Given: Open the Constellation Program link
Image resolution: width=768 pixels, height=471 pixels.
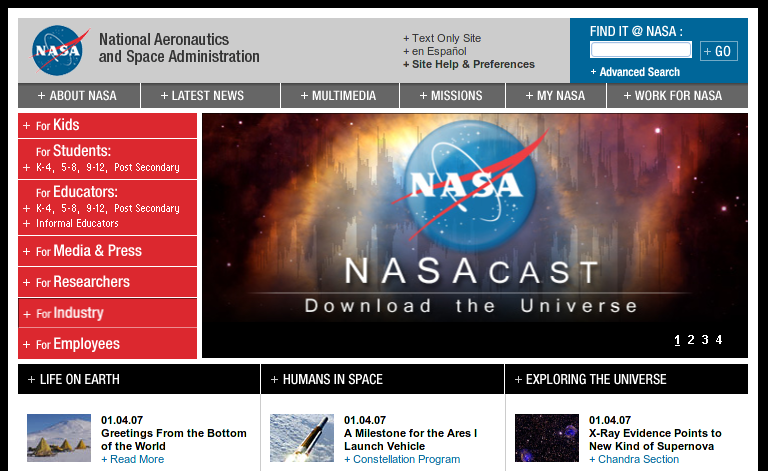Looking at the screenshot, I should tap(402, 459).
